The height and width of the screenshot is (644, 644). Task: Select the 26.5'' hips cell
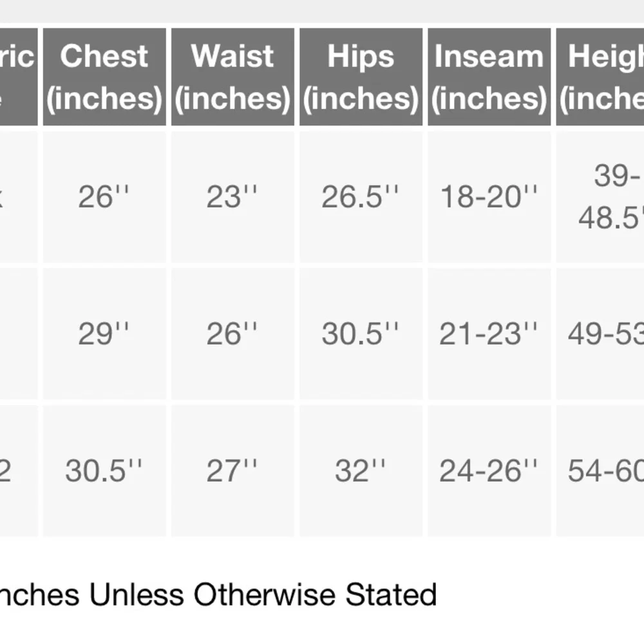pos(361,196)
